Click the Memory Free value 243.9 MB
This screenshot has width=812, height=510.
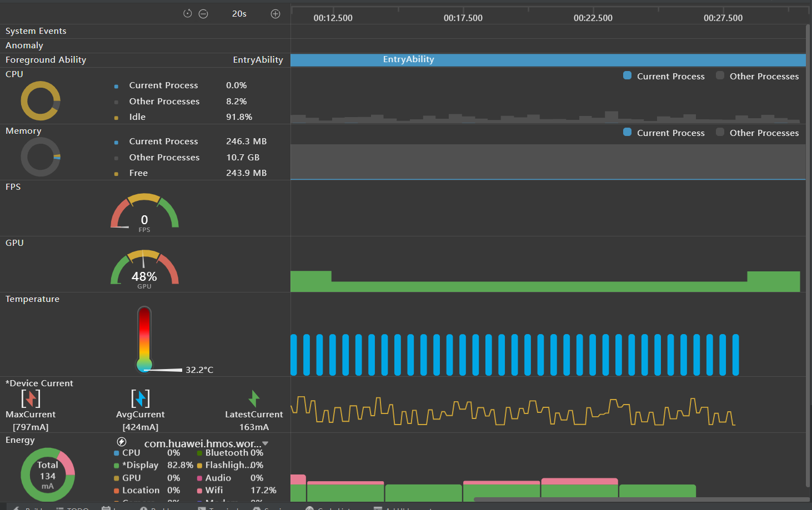coord(246,173)
